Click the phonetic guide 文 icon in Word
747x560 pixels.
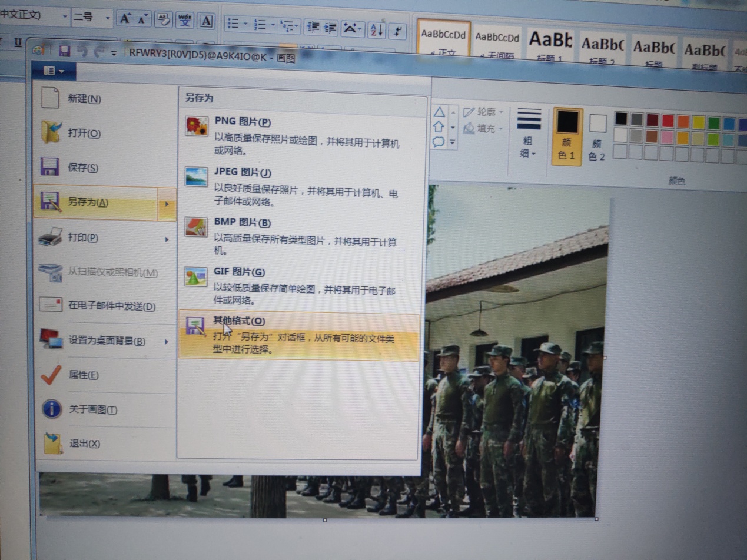(x=185, y=21)
